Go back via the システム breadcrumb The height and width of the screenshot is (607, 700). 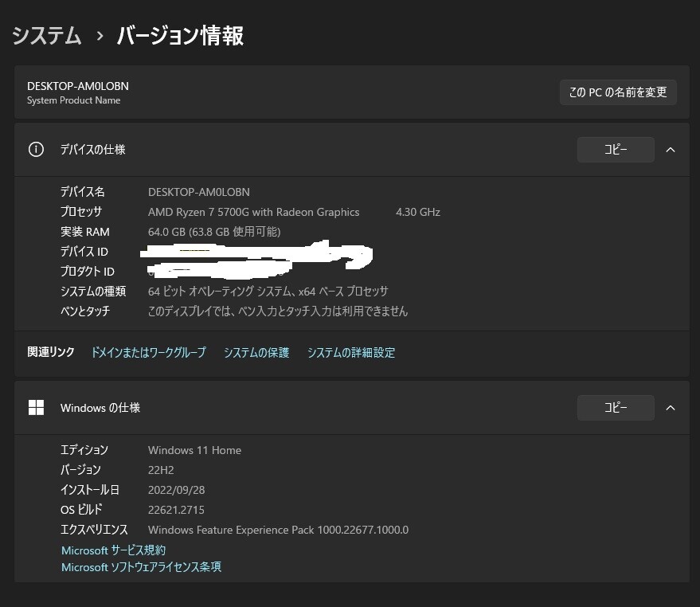(x=47, y=36)
